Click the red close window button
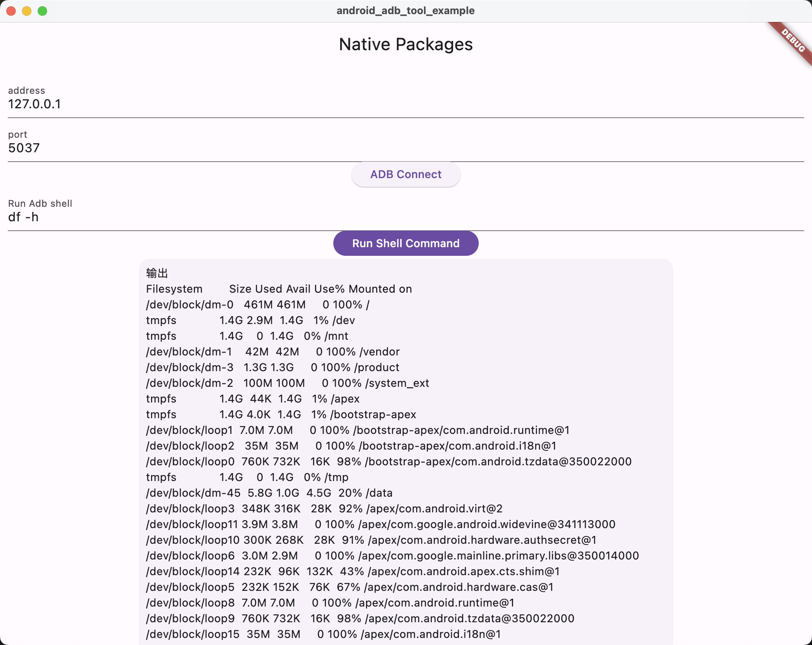Image resolution: width=812 pixels, height=645 pixels. click(11, 11)
